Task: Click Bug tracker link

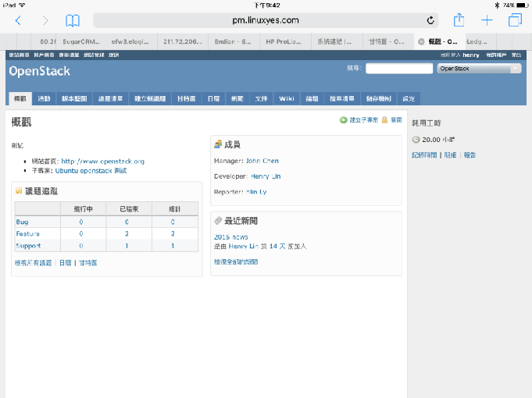Action: coord(22,222)
